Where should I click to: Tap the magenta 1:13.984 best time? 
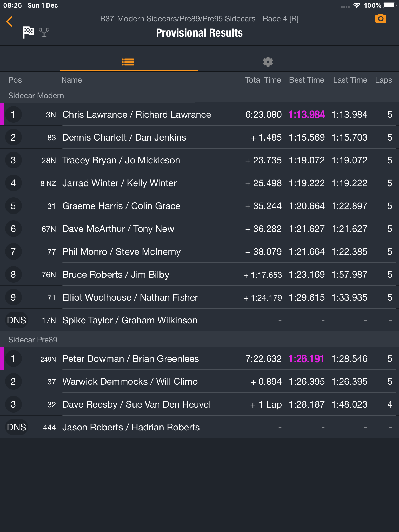(x=307, y=115)
